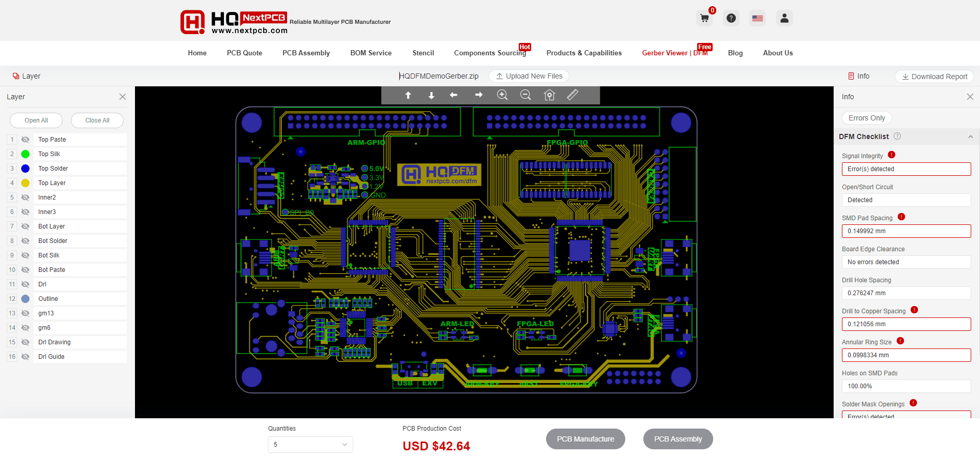Image resolution: width=980 pixels, height=456 pixels.
Task: Select the ruler measure tool
Action: coord(572,95)
